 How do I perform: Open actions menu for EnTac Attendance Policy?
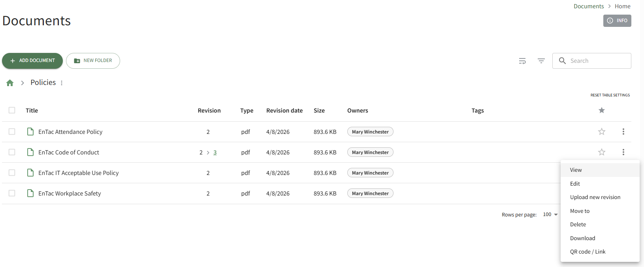click(x=623, y=132)
